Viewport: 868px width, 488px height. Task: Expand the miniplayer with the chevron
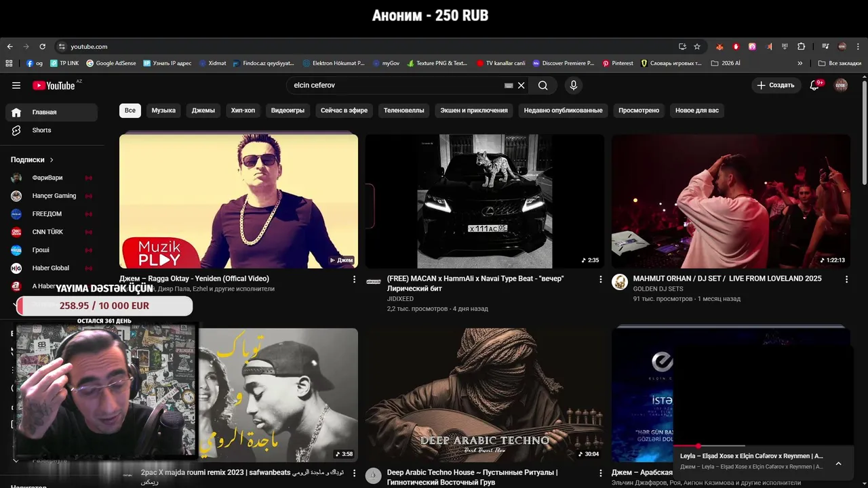click(x=838, y=464)
